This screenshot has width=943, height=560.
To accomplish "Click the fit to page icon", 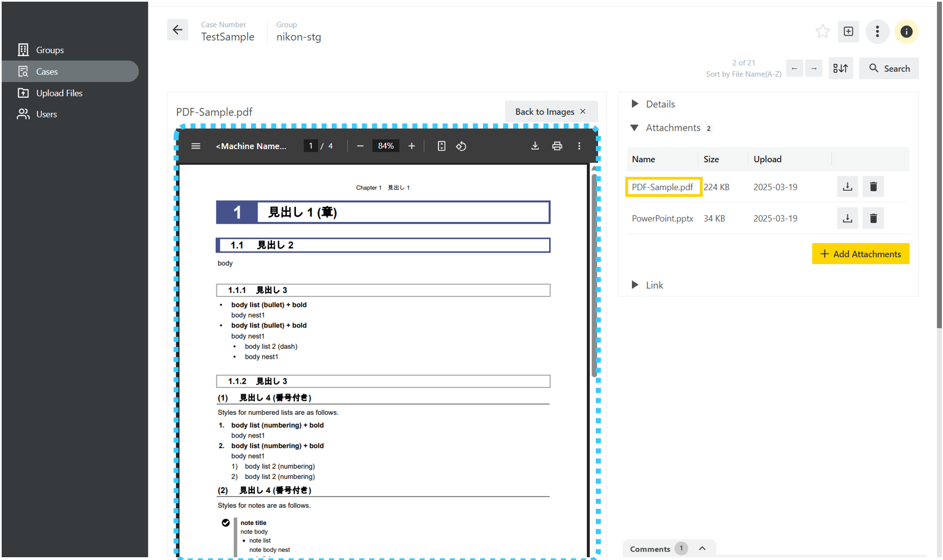I will coord(441,146).
